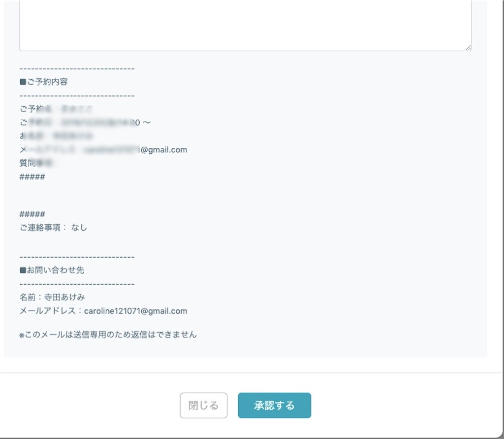Click the ■お問い合わせ先 section heading
The height and width of the screenshot is (439, 504).
click(51, 270)
